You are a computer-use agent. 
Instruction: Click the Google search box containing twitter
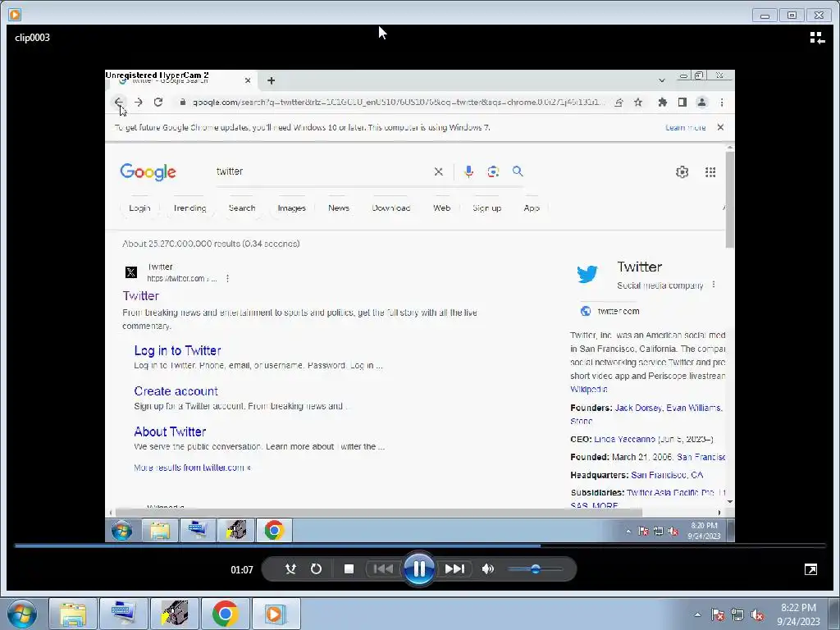(322, 171)
